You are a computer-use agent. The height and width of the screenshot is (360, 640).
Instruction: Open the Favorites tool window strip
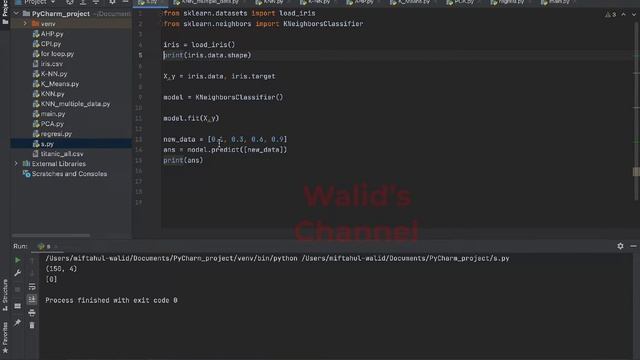5,337
